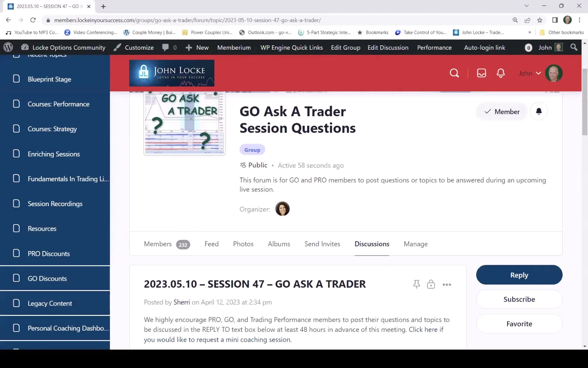The width and height of the screenshot is (588, 368).
Task: Expand the John user menu in header
Action: click(530, 73)
